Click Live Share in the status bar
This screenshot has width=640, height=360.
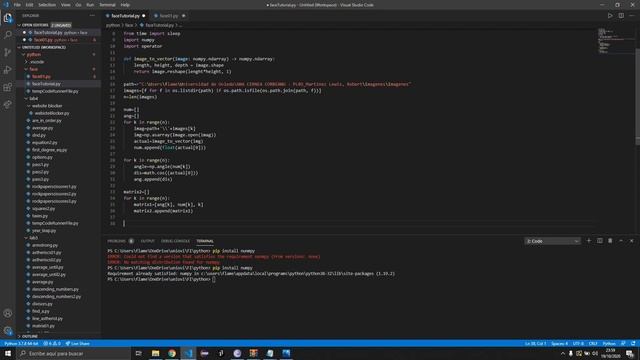pyautogui.click(x=78, y=344)
